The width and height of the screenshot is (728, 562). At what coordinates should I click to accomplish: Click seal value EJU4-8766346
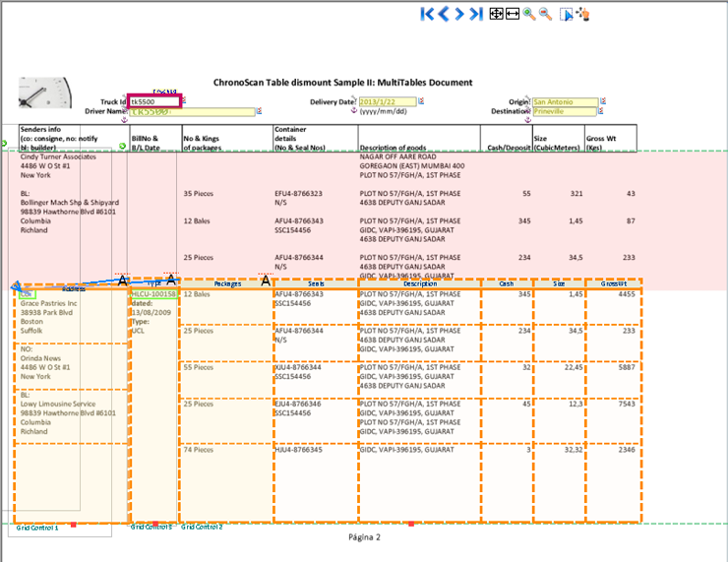click(298, 405)
